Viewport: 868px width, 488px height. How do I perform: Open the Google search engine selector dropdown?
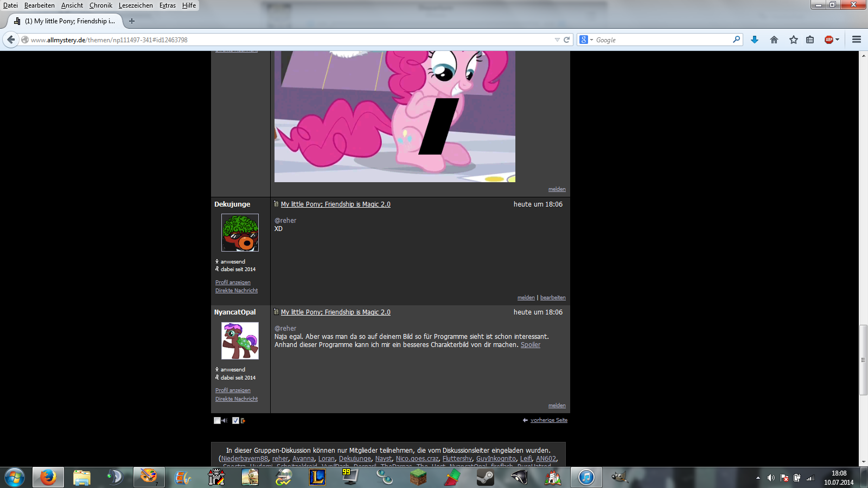click(x=586, y=40)
